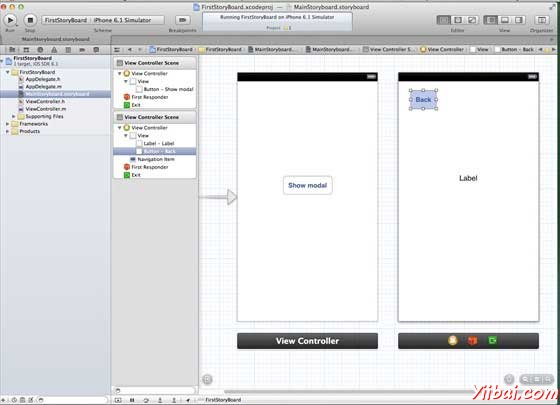Click the green Exit dock icon
560x405 pixels.
click(492, 341)
